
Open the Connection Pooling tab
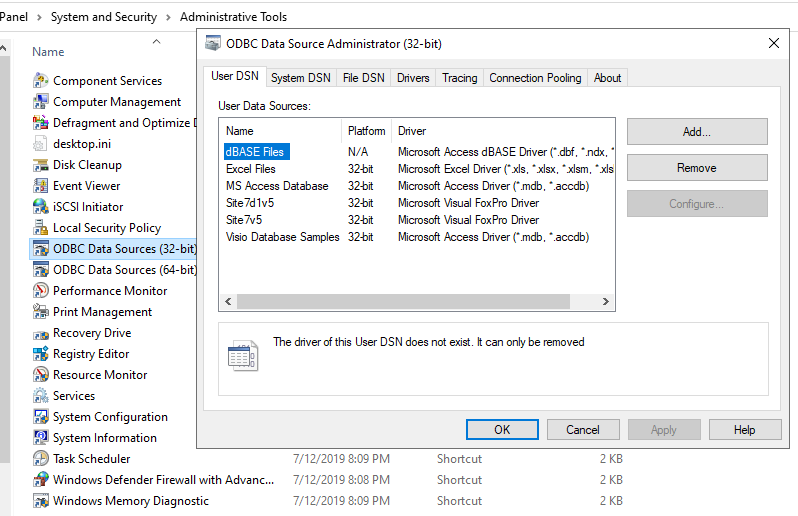(535, 78)
